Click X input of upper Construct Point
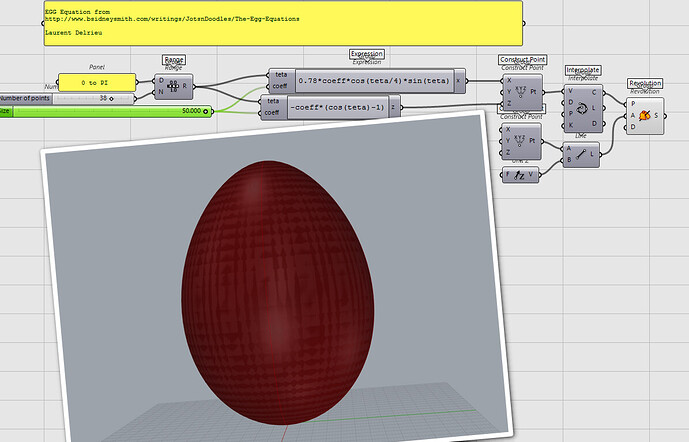 (x=509, y=80)
